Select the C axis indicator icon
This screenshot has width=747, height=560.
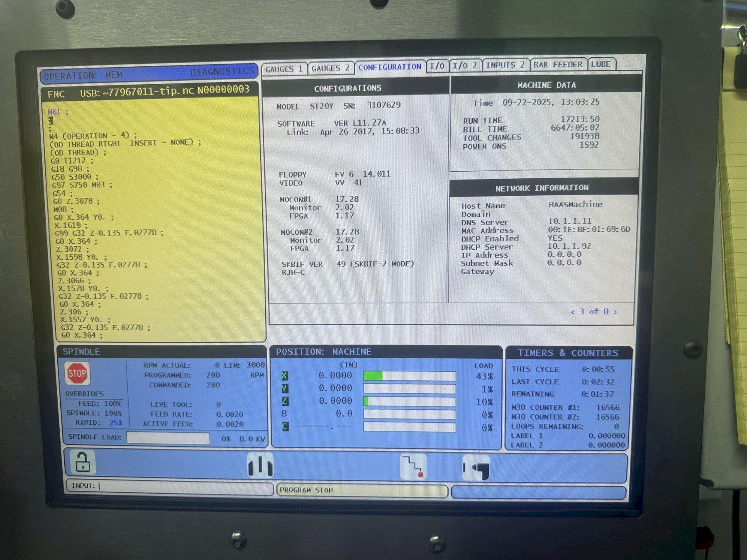point(286,426)
